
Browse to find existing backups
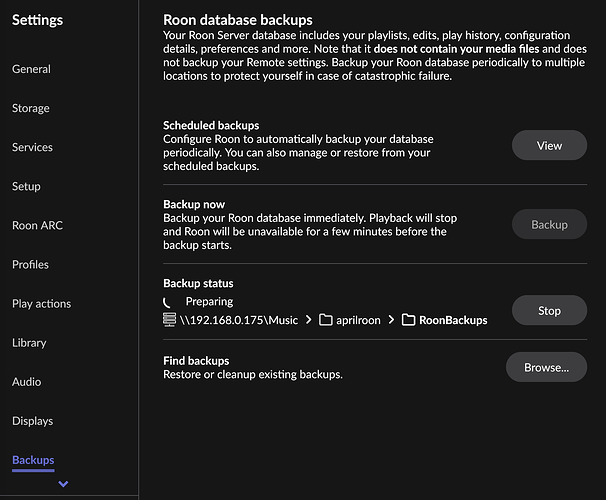click(546, 367)
